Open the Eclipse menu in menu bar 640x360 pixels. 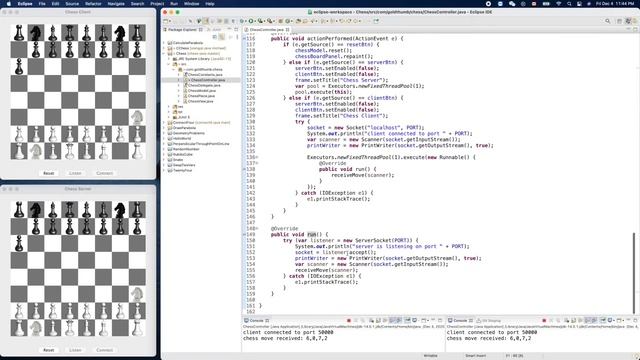point(25,4)
